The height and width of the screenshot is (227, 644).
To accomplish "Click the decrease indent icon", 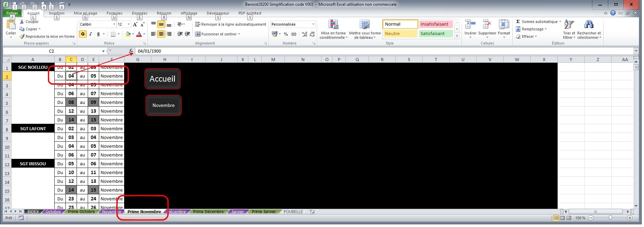I will [180, 34].
